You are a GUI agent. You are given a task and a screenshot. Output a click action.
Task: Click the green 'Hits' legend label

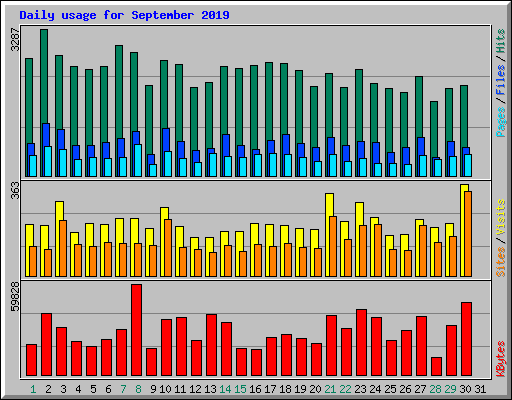coord(500,41)
